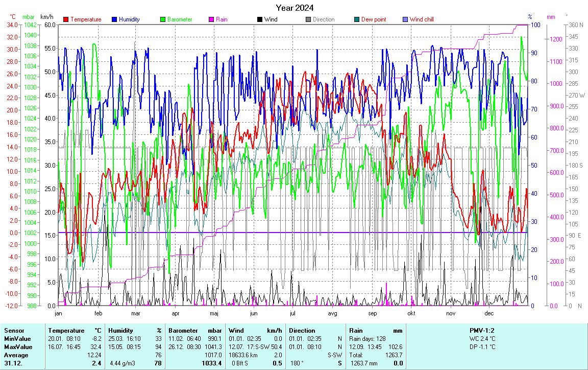Click the "Rain days: 128" table entry
Viewport: 588px width, 370px height.
[x=367, y=339]
